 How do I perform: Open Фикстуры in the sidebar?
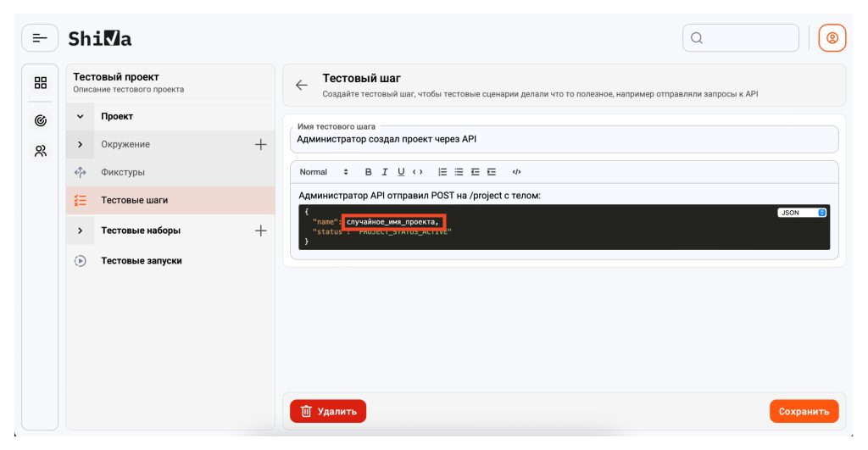pyautogui.click(x=123, y=172)
